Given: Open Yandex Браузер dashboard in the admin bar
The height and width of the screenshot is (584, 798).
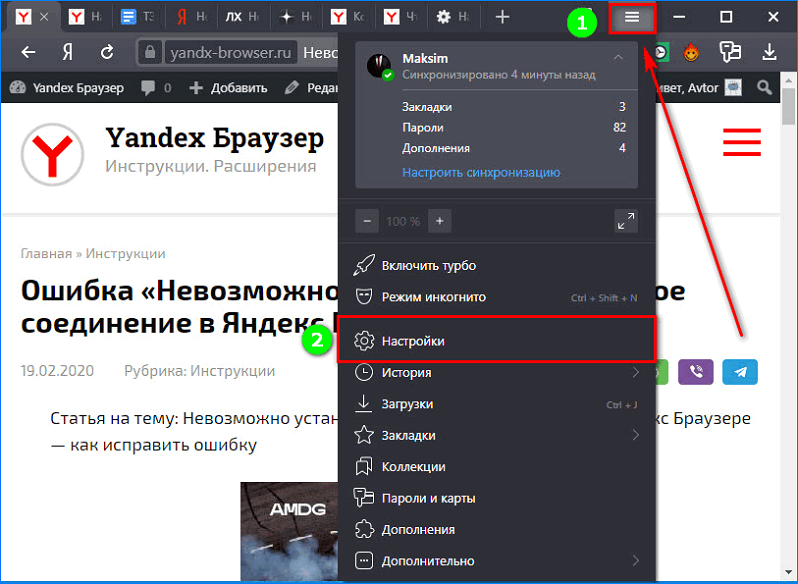Looking at the screenshot, I should [67, 88].
